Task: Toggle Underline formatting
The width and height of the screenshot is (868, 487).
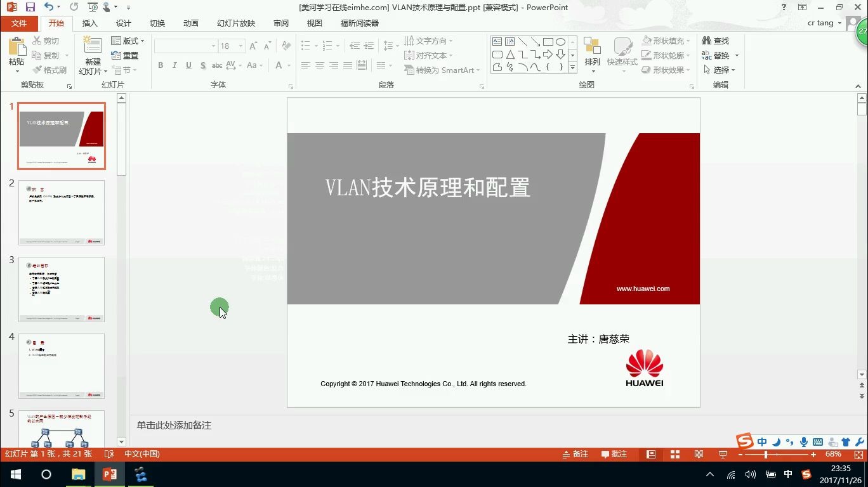Action: pos(189,65)
